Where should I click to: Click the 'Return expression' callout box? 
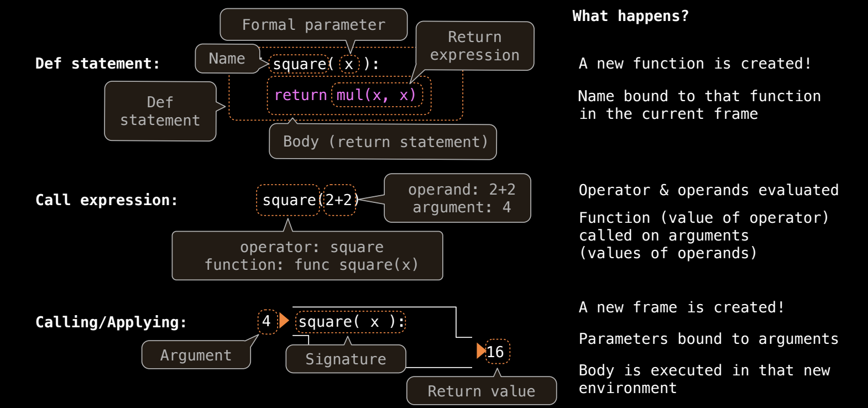[475, 46]
